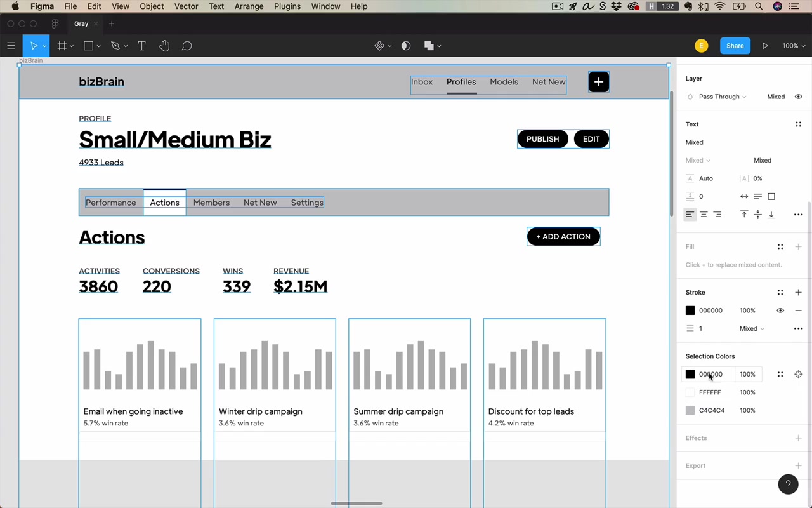Click the user avatar E
Image resolution: width=812 pixels, height=508 pixels.
tap(701, 46)
